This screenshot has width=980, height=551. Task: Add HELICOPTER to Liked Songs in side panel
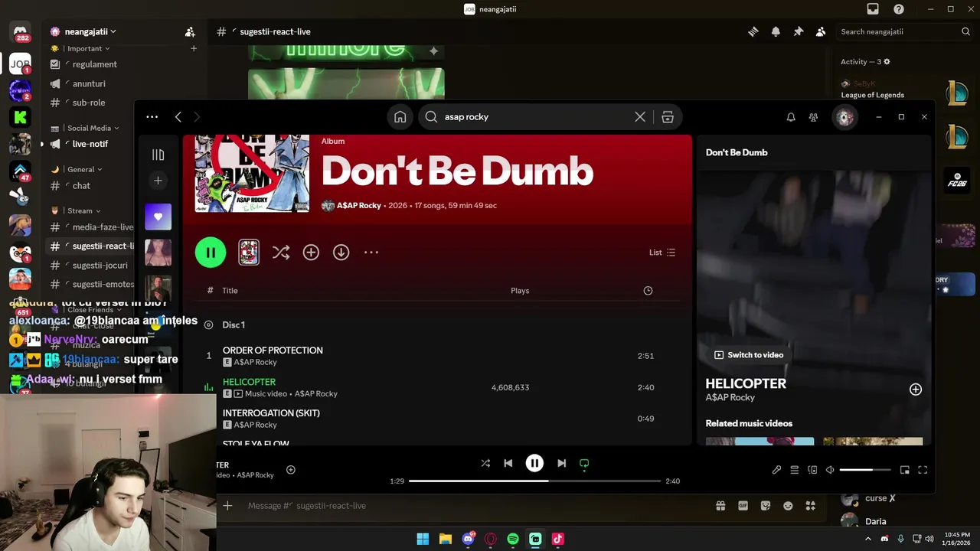click(x=915, y=390)
